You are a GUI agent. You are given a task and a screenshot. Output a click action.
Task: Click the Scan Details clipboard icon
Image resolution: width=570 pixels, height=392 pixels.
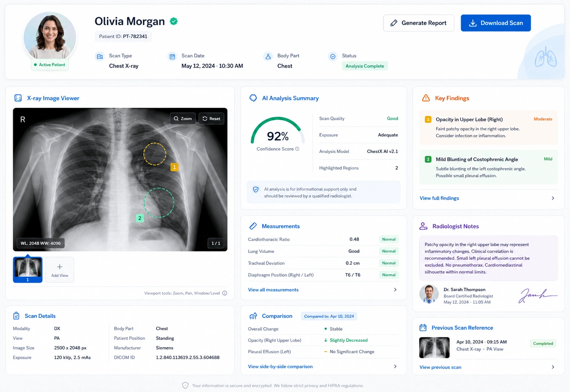(16, 316)
